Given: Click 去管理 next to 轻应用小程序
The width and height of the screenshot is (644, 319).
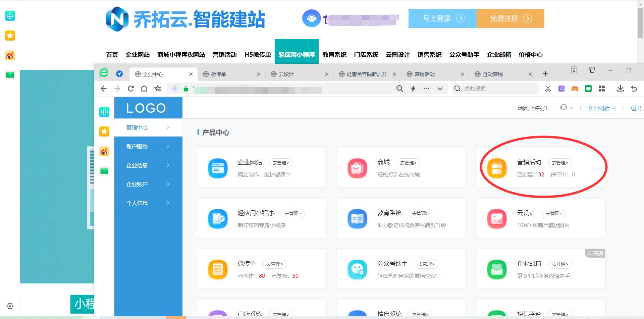Looking at the screenshot, I should tap(293, 213).
